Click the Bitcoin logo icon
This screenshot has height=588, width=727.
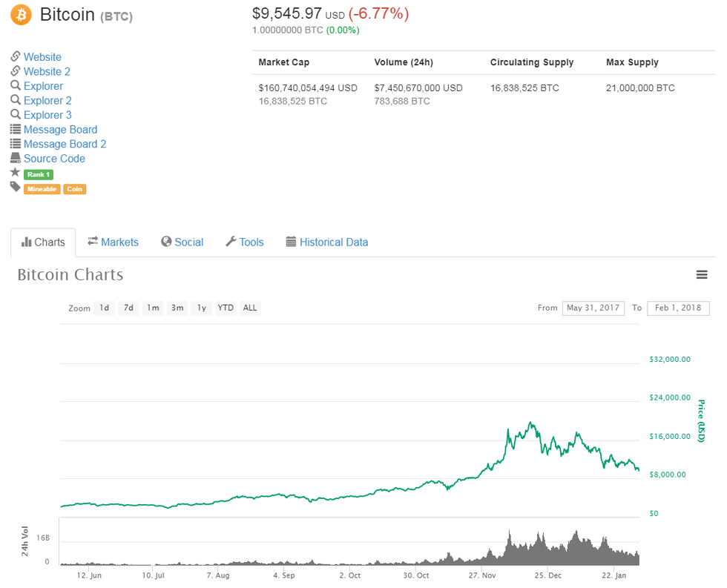click(20, 15)
